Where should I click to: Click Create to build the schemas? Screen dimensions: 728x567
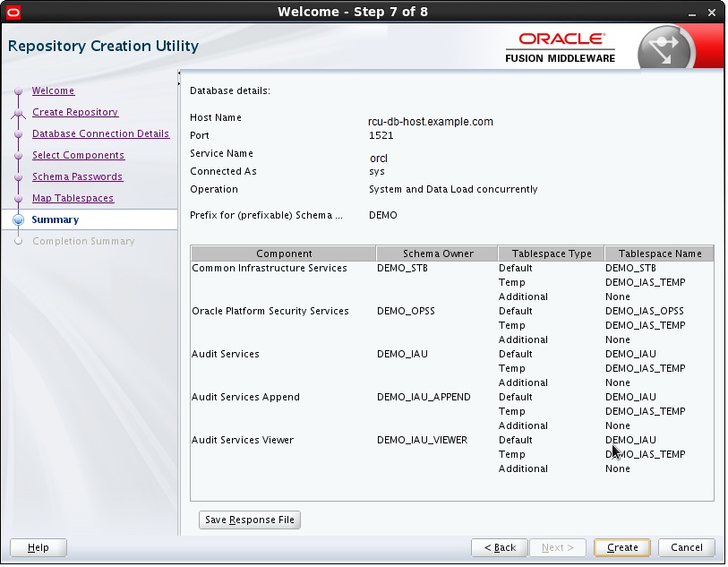[622, 547]
